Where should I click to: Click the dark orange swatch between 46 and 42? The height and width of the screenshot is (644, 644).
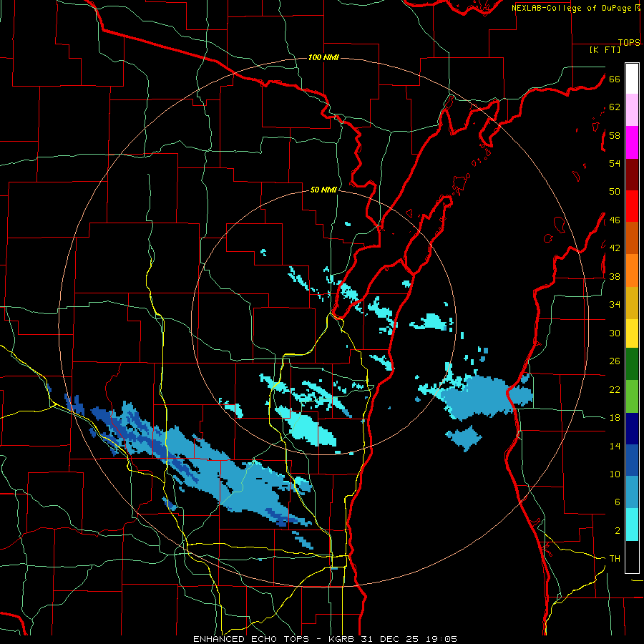click(632, 238)
